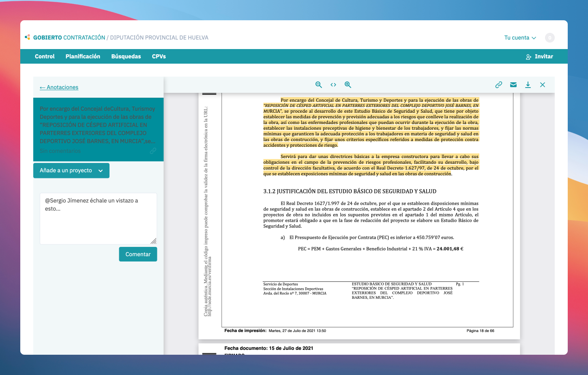Click 'Fecha de impresión' footer text
This screenshot has height=375, width=588.
(245, 331)
